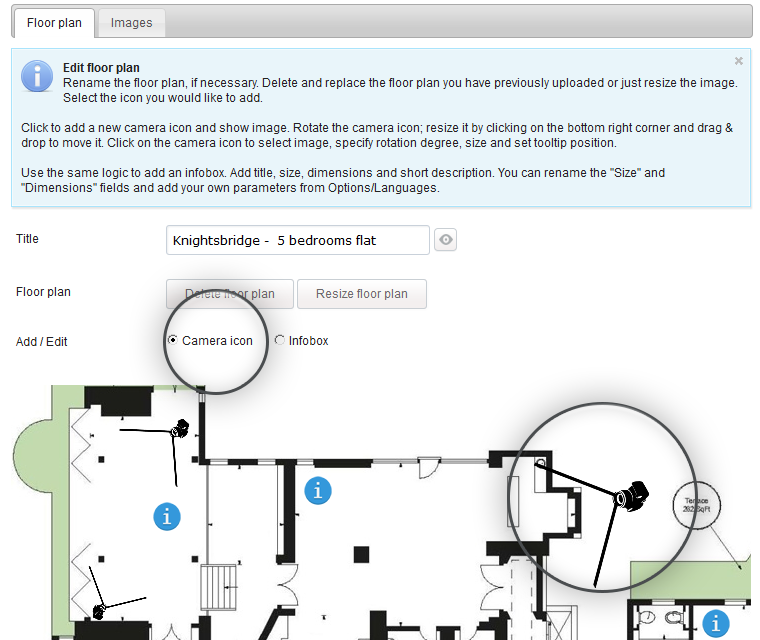Viewport: 760px width, 640px height.
Task: Open the infobox marker in middle room
Action: coord(318,491)
